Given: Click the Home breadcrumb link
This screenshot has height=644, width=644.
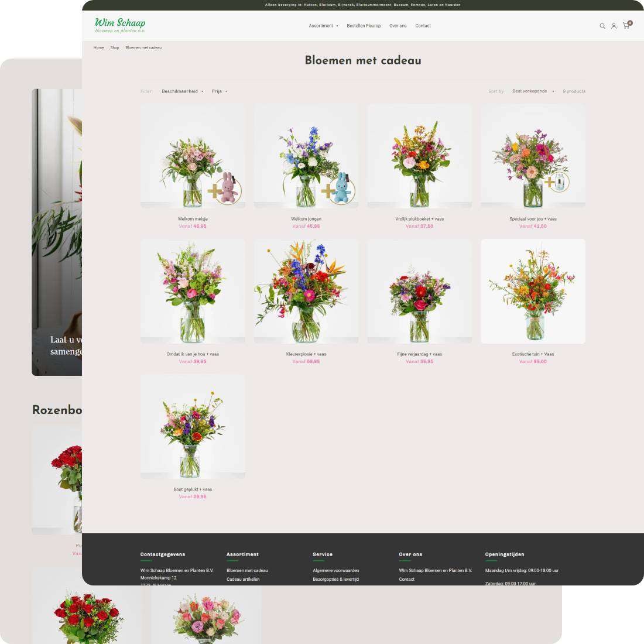Looking at the screenshot, I should tap(98, 47).
